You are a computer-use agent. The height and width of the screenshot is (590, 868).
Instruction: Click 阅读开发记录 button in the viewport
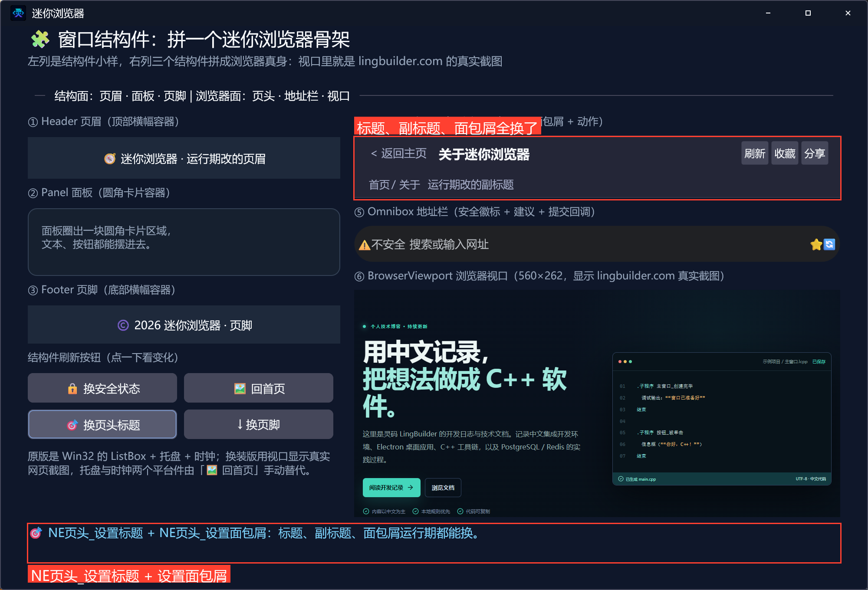point(391,488)
